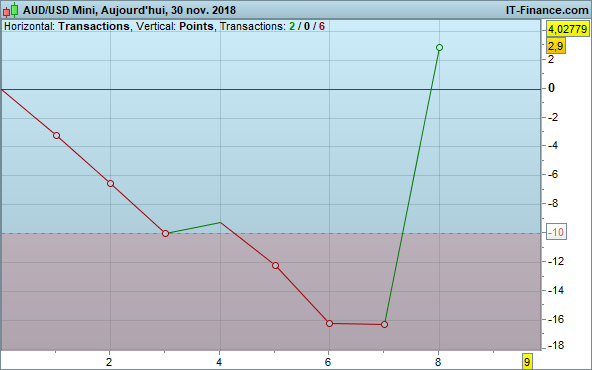Image resolution: width=592 pixels, height=370 pixels.
Task: Select the red data point at transaction 6
Action: [329, 324]
